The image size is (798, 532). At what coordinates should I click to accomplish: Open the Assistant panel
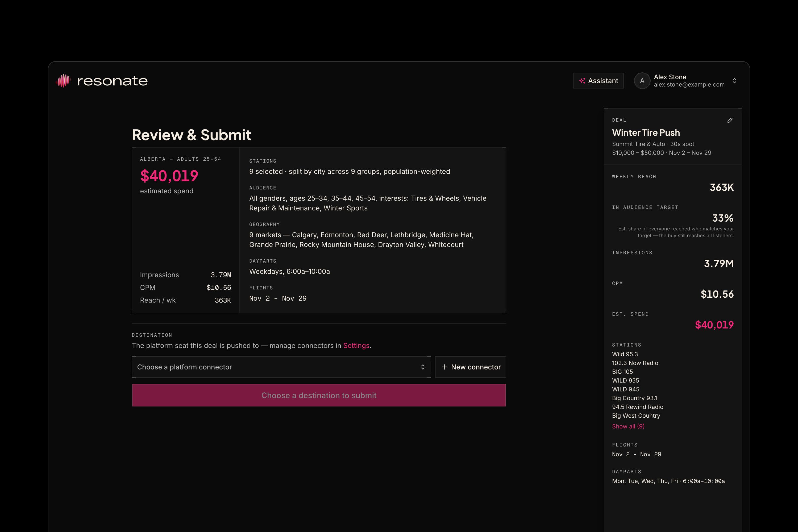598,81
